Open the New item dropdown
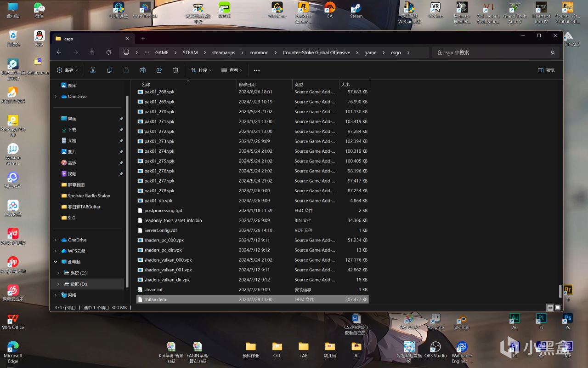This screenshot has width=588, height=368. pos(67,70)
